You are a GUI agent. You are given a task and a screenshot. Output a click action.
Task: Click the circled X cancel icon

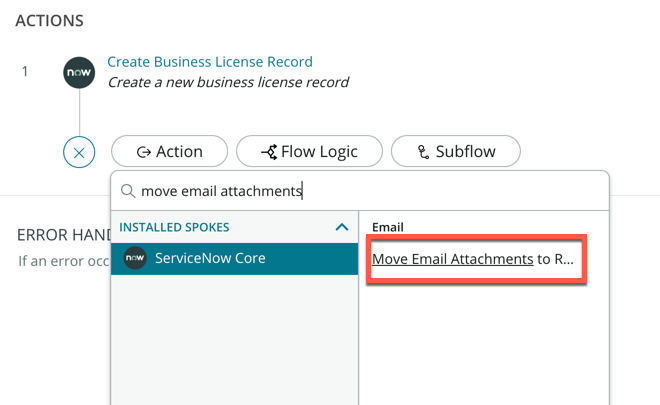(x=79, y=153)
